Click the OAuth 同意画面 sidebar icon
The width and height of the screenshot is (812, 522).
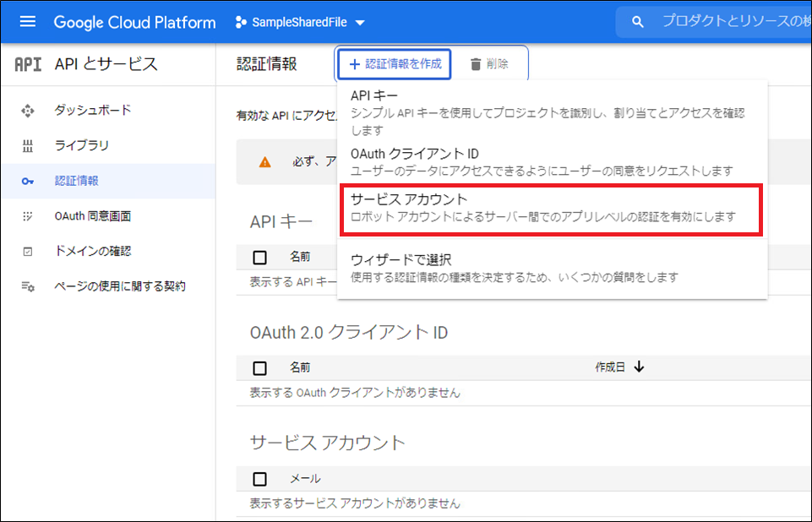click(x=28, y=216)
